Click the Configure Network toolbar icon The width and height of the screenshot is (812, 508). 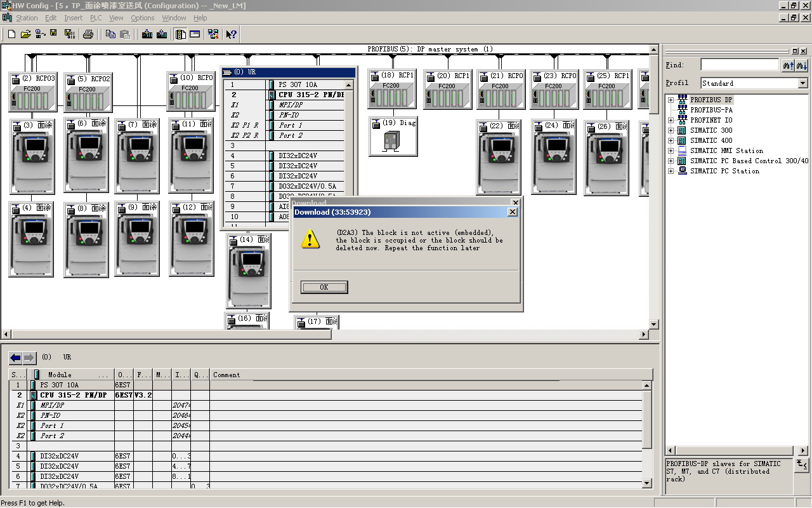click(213, 34)
